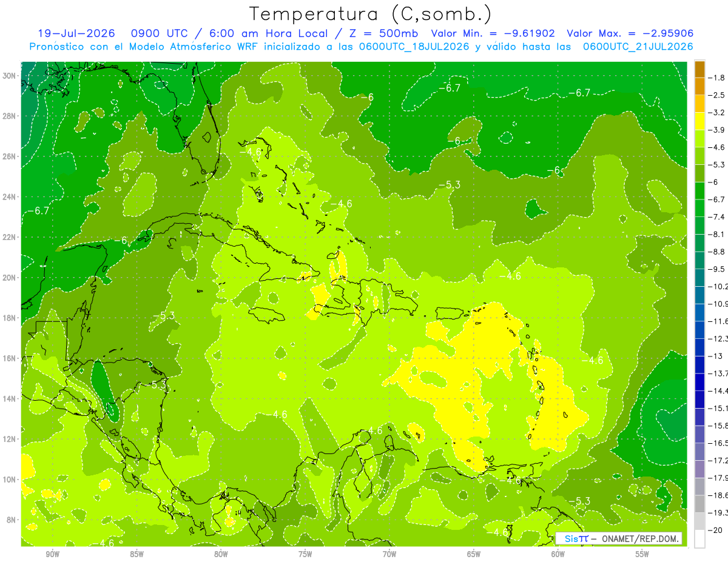The width and height of the screenshot is (728, 562).
Task: Click the "18N" latitude axis label
Action: pos(9,318)
